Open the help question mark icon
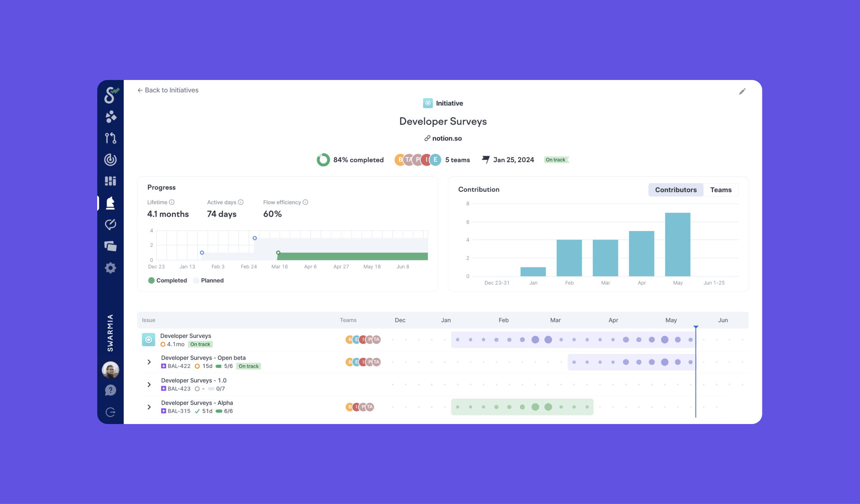Image resolution: width=860 pixels, height=504 pixels. (x=111, y=390)
